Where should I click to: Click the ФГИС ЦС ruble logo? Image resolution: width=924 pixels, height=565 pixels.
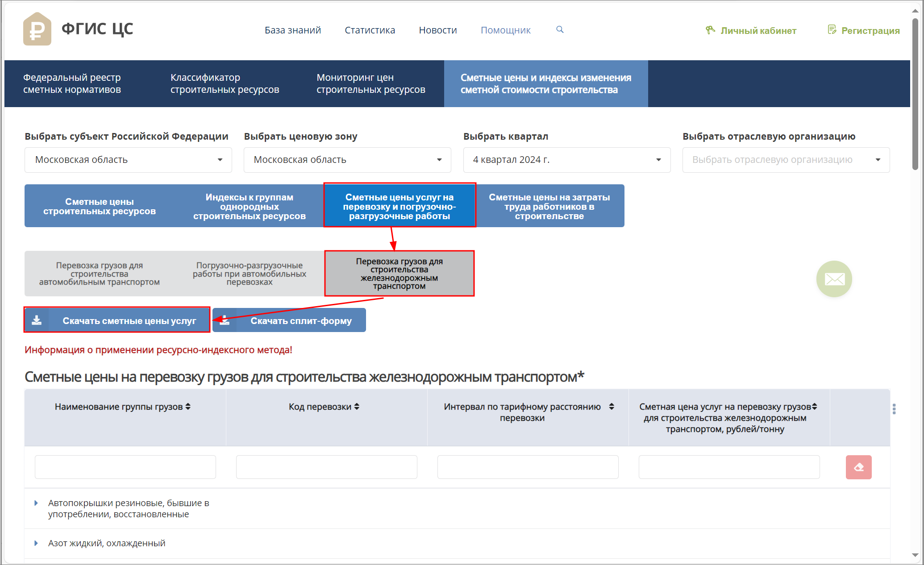(x=37, y=29)
